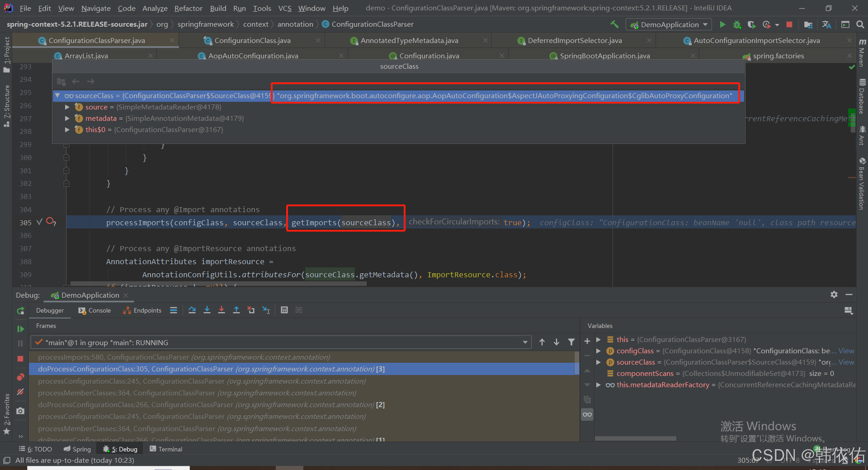Click the Rerun DemoApplication debug icon

click(x=20, y=311)
